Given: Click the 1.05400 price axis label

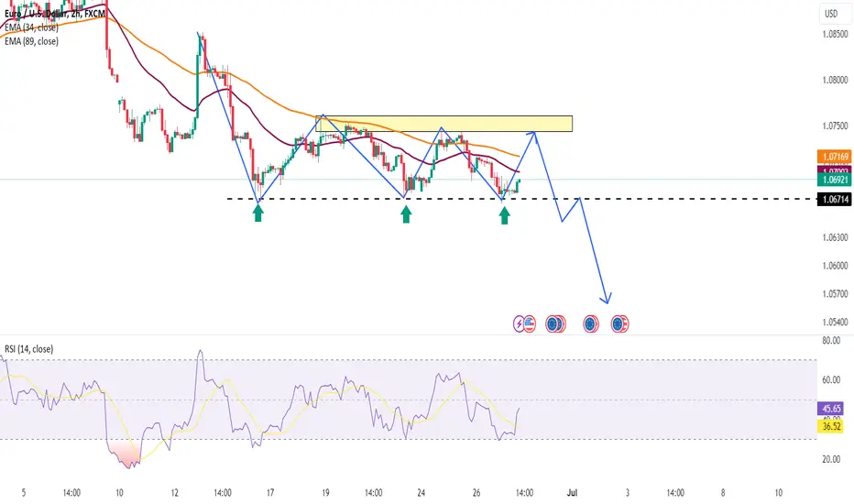Looking at the screenshot, I should click(x=835, y=322).
